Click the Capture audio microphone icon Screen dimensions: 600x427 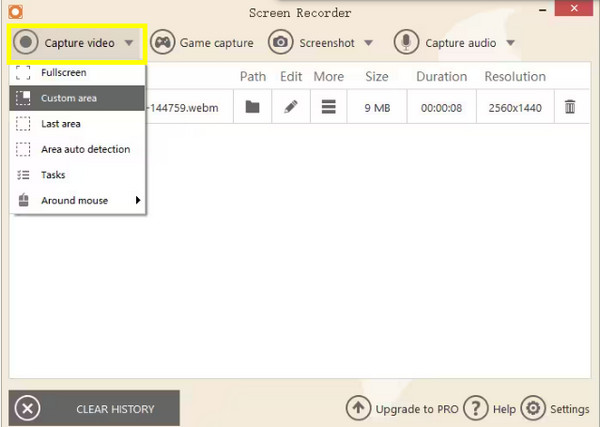406,42
